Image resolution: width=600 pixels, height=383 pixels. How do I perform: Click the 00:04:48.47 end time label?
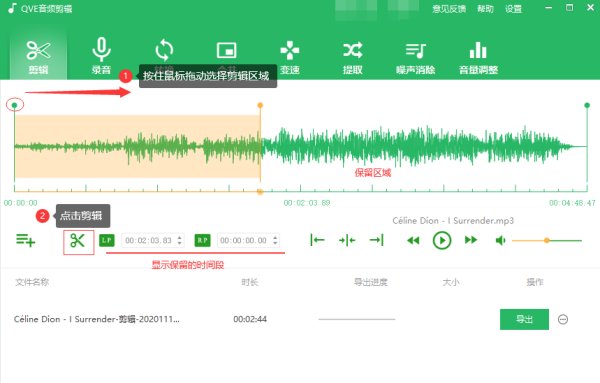tap(572, 203)
